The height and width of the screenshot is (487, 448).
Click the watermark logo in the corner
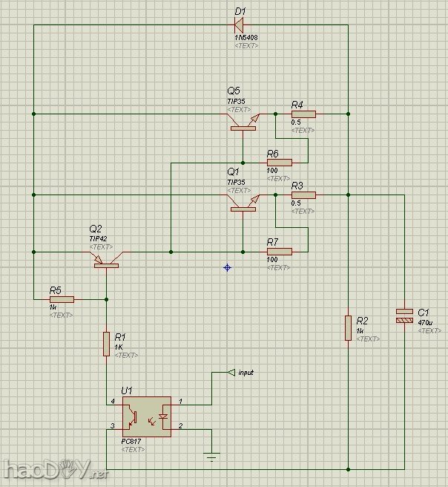[x=54, y=470]
